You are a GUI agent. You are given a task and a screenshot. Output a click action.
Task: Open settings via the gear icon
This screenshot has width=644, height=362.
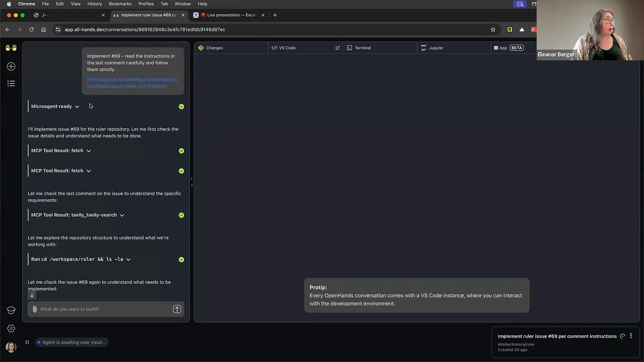11,328
